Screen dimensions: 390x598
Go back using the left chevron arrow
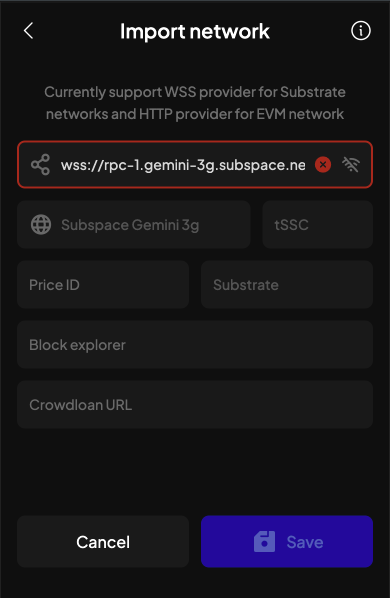[x=29, y=31]
